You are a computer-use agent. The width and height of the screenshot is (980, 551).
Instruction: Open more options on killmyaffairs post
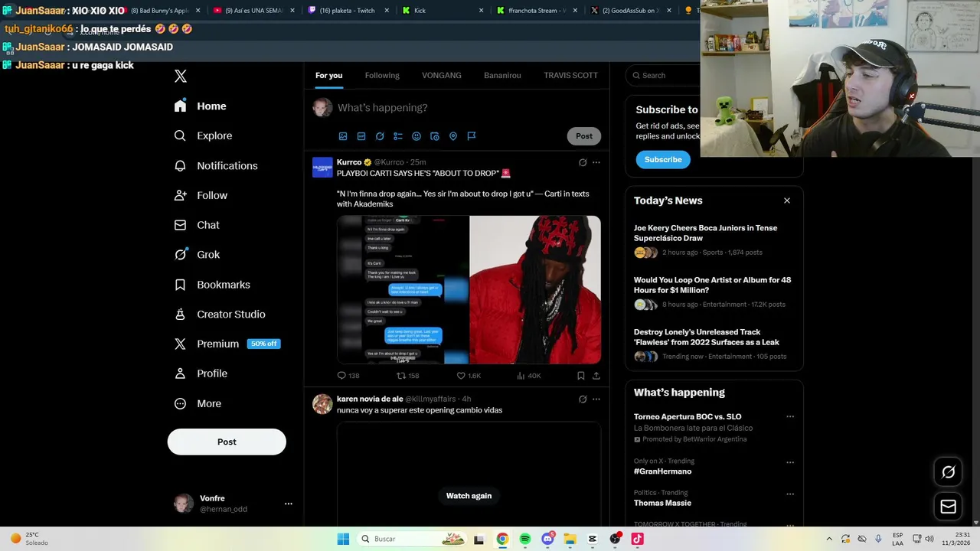click(x=596, y=399)
